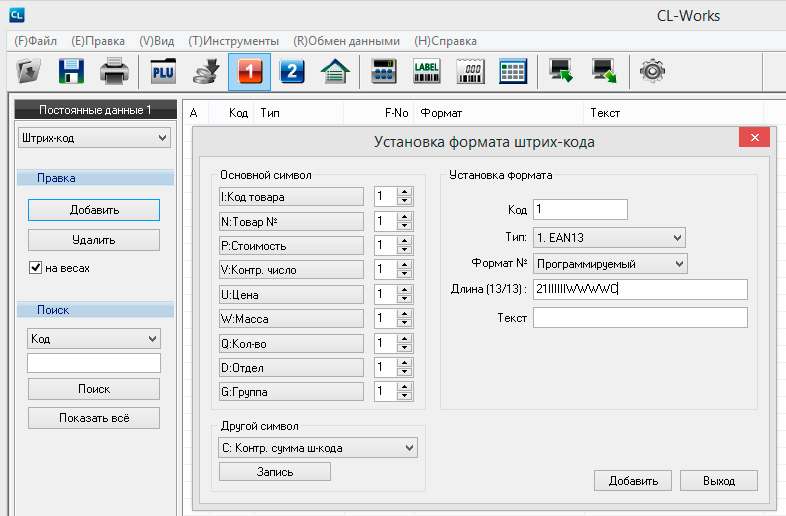Image resolution: width=786 pixels, height=516 pixels.
Task: Expand the 'Формат №' dropdown
Action: coord(609,263)
